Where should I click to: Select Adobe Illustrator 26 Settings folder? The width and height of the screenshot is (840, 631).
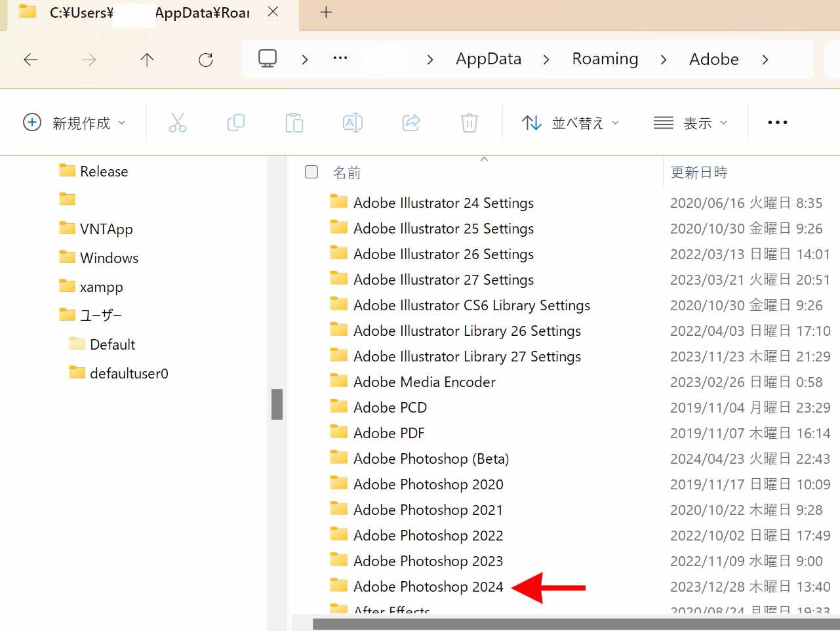click(431, 254)
